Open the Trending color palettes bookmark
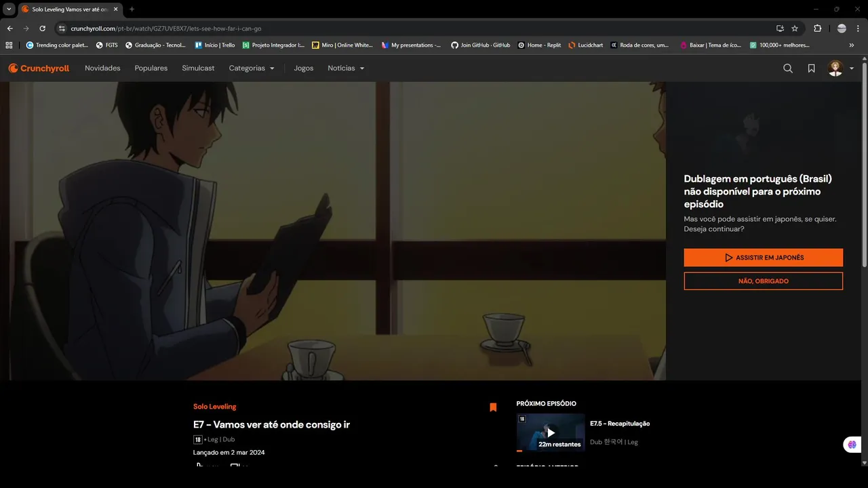Screen dimensions: 868x488 [57, 45]
